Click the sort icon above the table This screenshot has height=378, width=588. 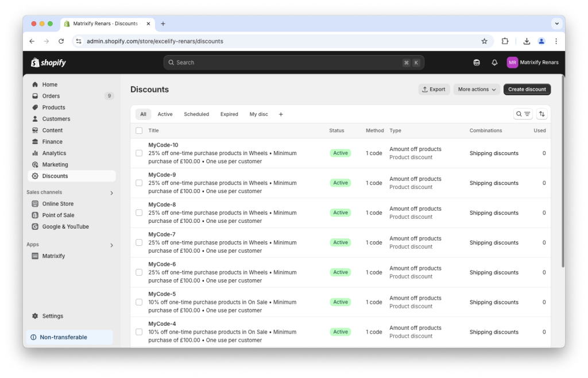pos(541,114)
